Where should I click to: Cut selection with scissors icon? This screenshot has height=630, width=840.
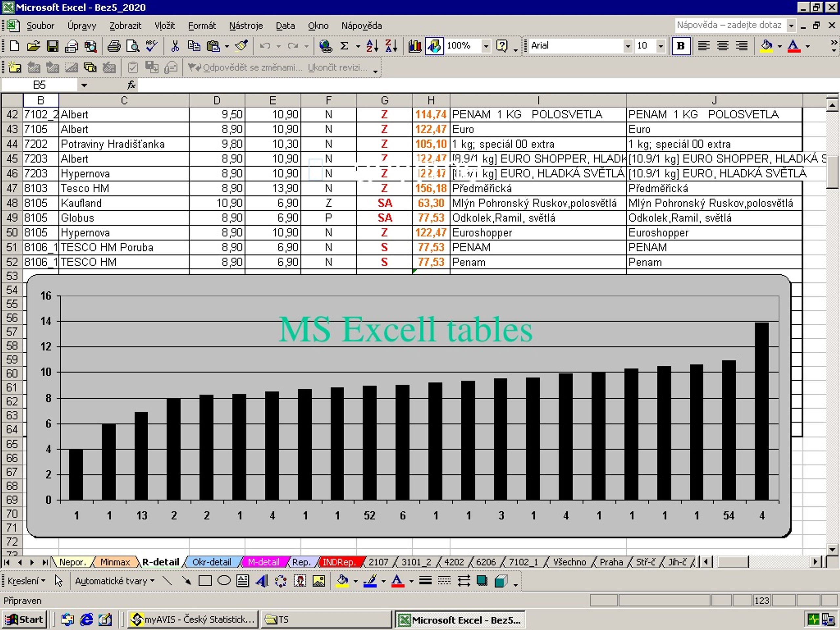tap(175, 46)
